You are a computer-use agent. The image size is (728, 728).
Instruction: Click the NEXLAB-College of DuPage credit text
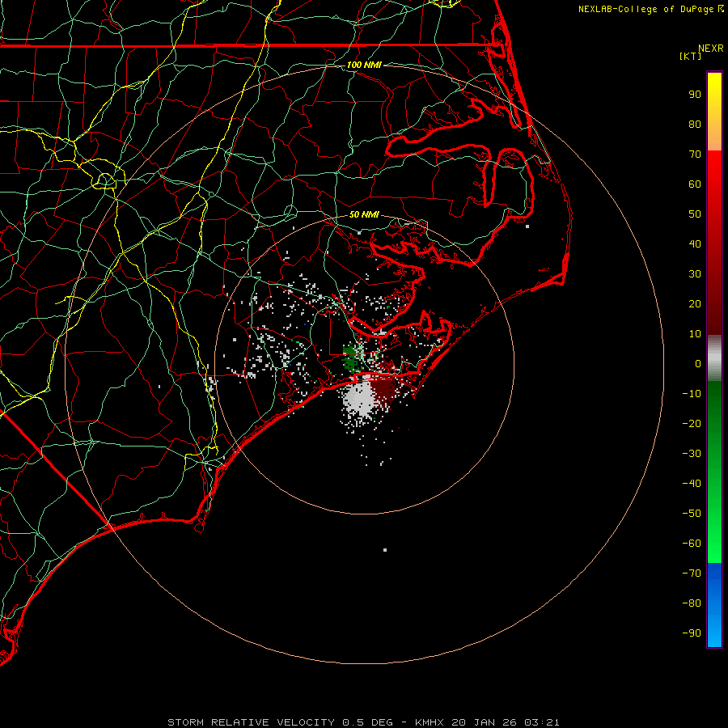point(650,9)
